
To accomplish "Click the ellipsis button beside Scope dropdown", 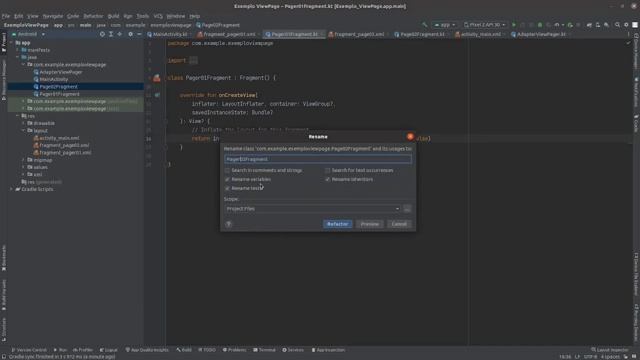I will [x=407, y=209].
